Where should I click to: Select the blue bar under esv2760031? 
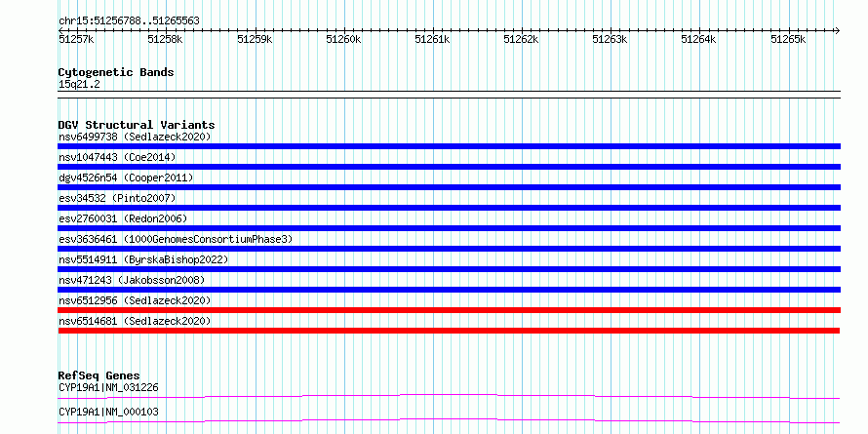[449, 228]
